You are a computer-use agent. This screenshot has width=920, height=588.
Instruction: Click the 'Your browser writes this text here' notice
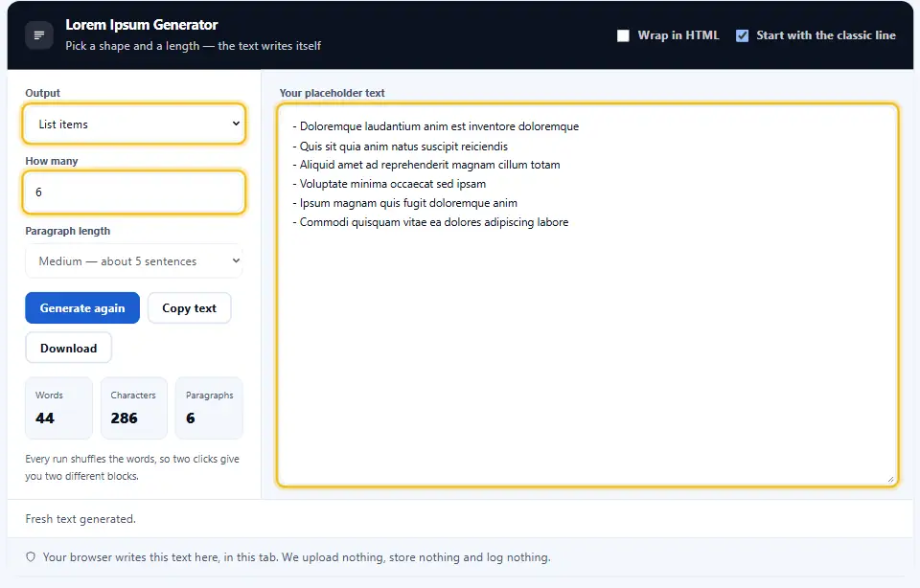296,557
